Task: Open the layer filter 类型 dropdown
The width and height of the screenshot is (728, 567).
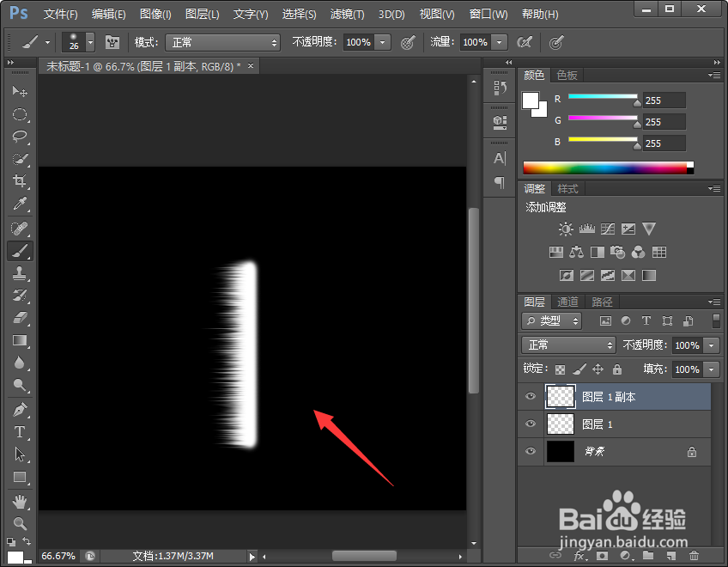Action: point(551,320)
